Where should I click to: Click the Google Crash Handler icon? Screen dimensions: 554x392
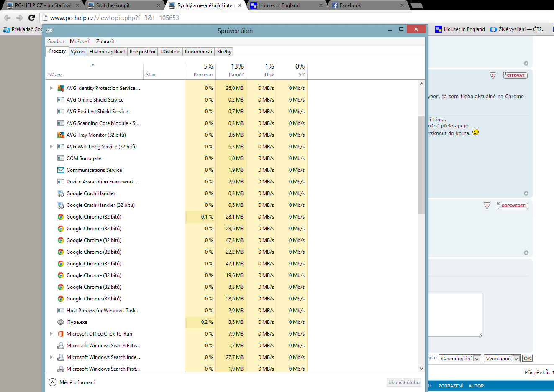coord(61,193)
